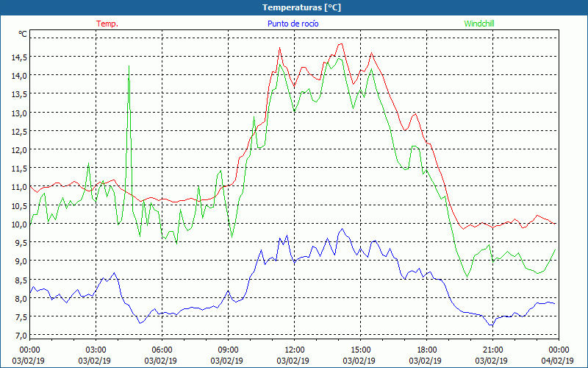
Task: Click the 04/02/19 date label
Action: [557, 361]
